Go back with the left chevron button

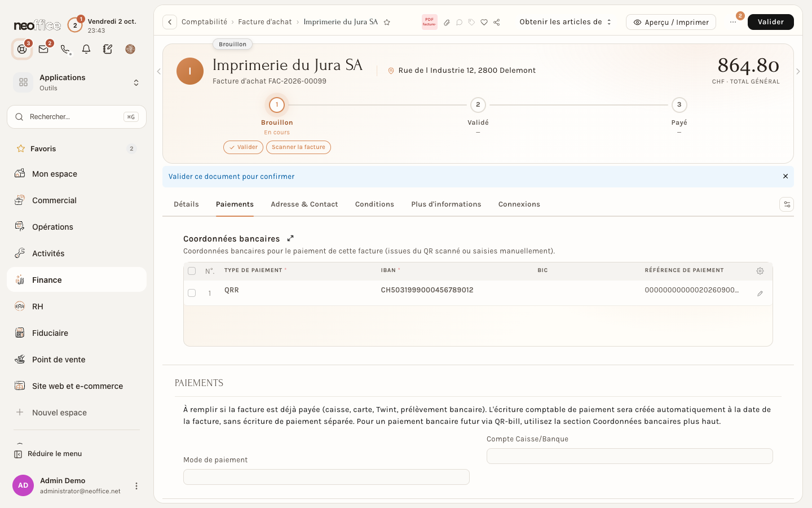pos(170,22)
